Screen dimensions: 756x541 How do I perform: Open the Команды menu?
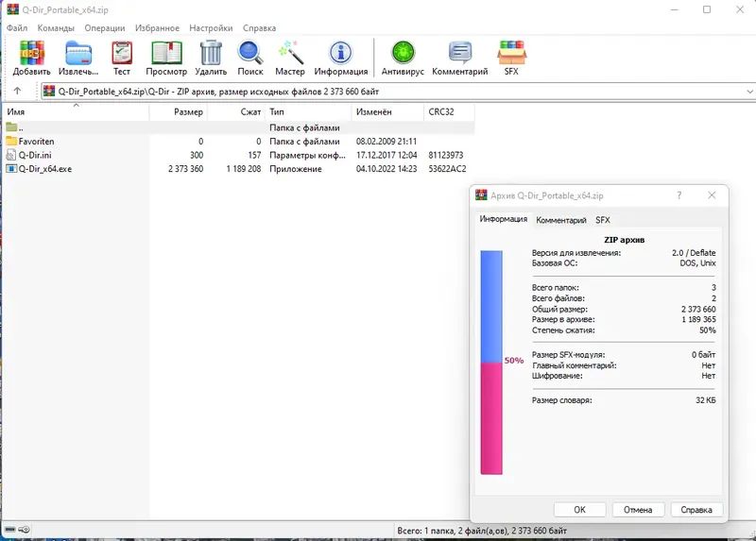tap(56, 28)
